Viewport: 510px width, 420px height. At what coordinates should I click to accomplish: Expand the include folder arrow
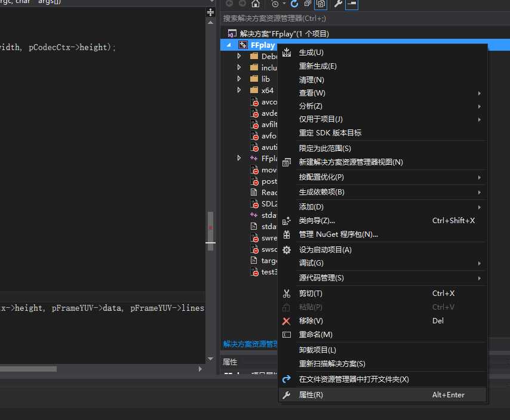pos(239,67)
